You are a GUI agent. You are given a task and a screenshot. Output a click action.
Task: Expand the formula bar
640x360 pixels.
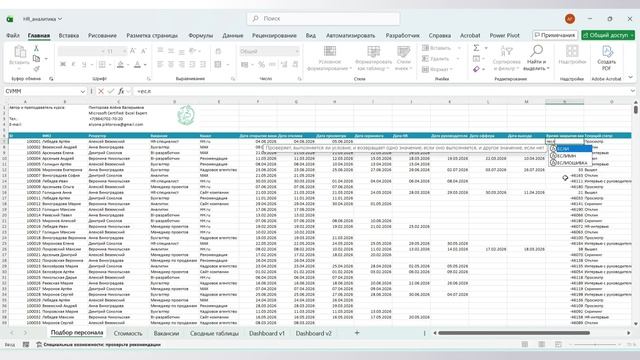(x=633, y=91)
